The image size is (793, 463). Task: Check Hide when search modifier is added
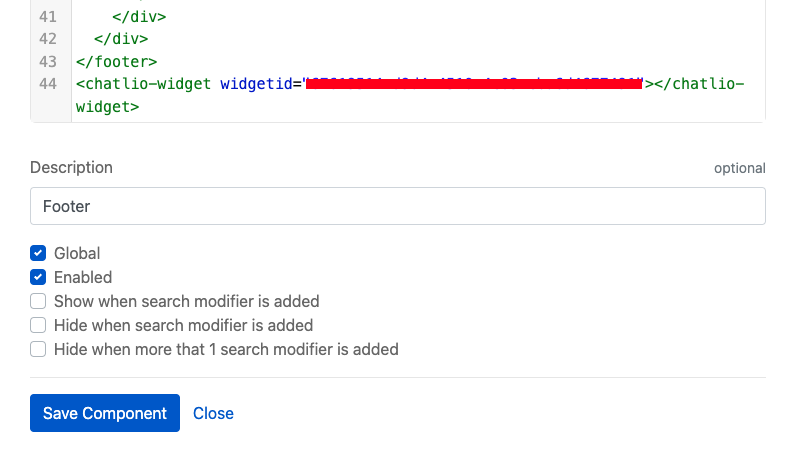[38, 325]
